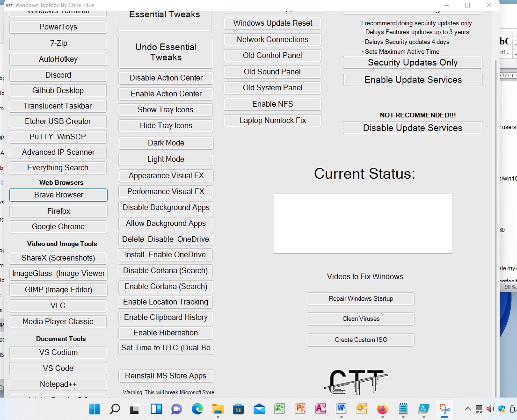Image resolution: width=517 pixels, height=420 pixels.
Task: Install Google Chrome
Action: click(58, 227)
